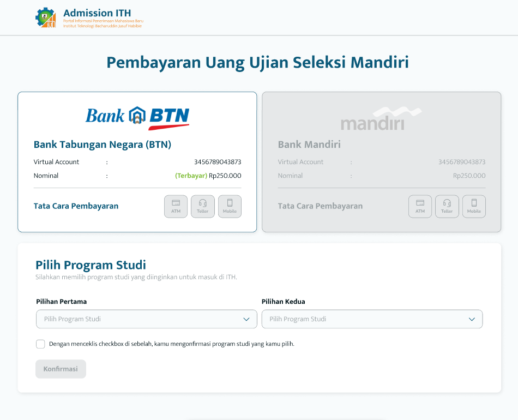Open Teller payment instructions for Bank BTN
The image size is (518, 420).
(203, 207)
